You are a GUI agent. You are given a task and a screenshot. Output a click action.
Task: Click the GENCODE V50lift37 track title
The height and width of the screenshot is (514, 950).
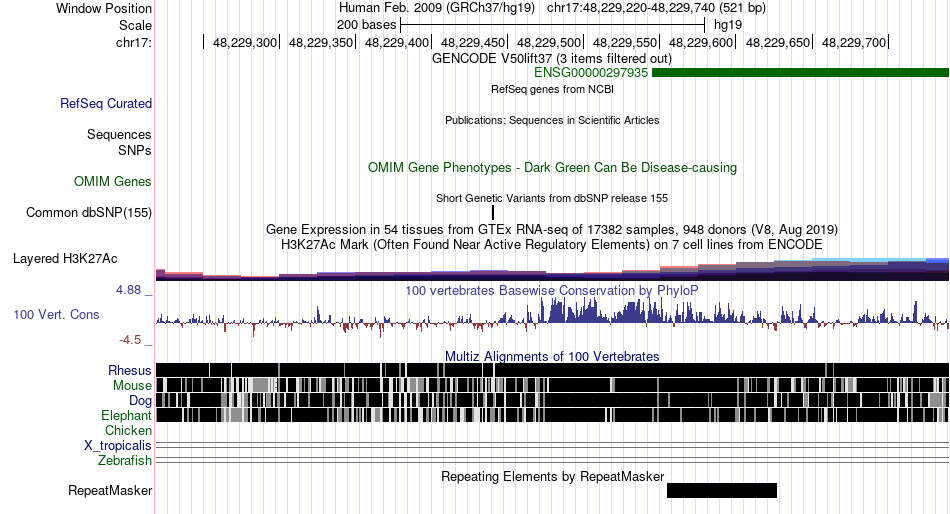[552, 59]
